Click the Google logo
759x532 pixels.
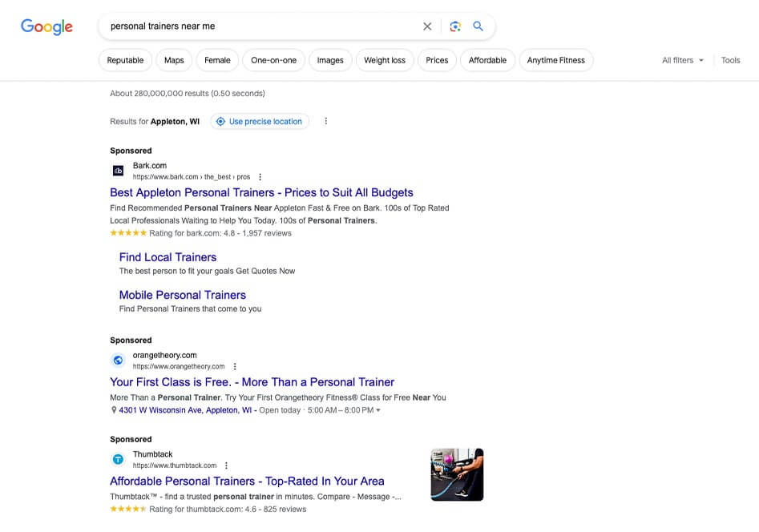(x=46, y=26)
